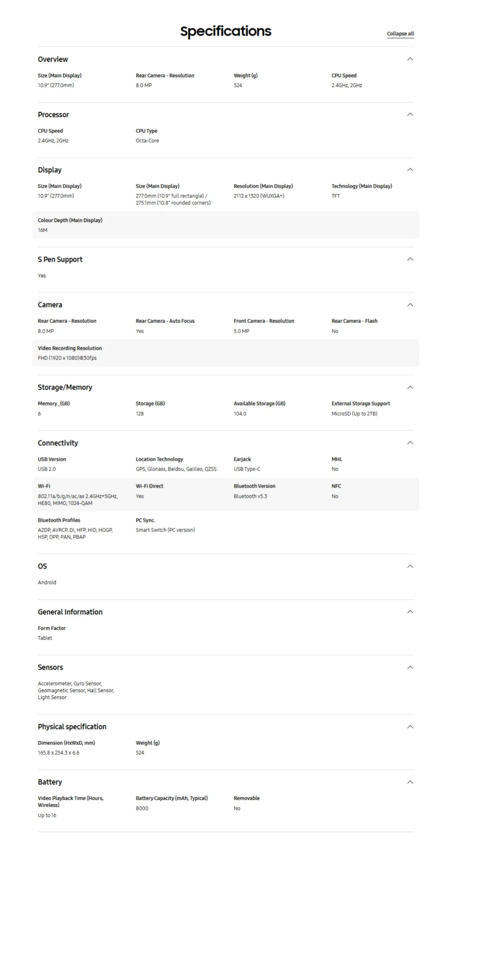Click the Battery section heading
This screenshot has width=490, height=980.
click(x=50, y=782)
